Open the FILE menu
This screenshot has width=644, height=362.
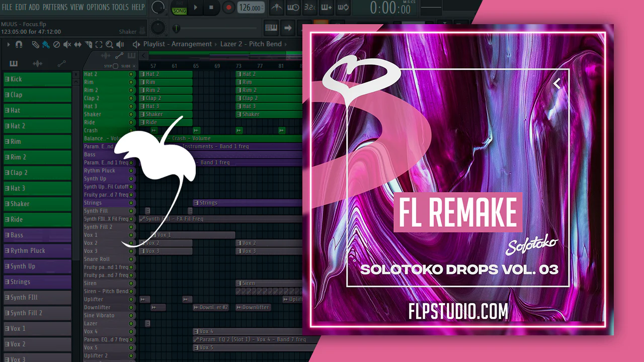point(7,7)
